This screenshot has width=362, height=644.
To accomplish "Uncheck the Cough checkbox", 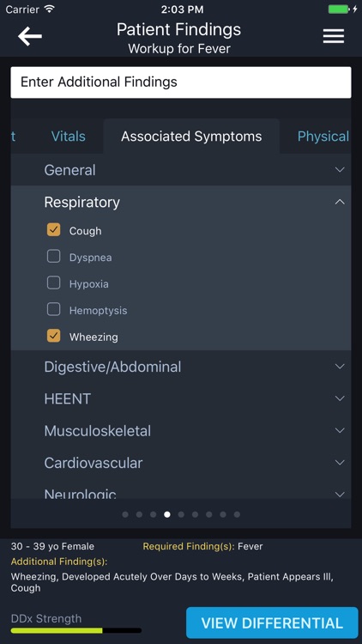I will pyautogui.click(x=53, y=230).
